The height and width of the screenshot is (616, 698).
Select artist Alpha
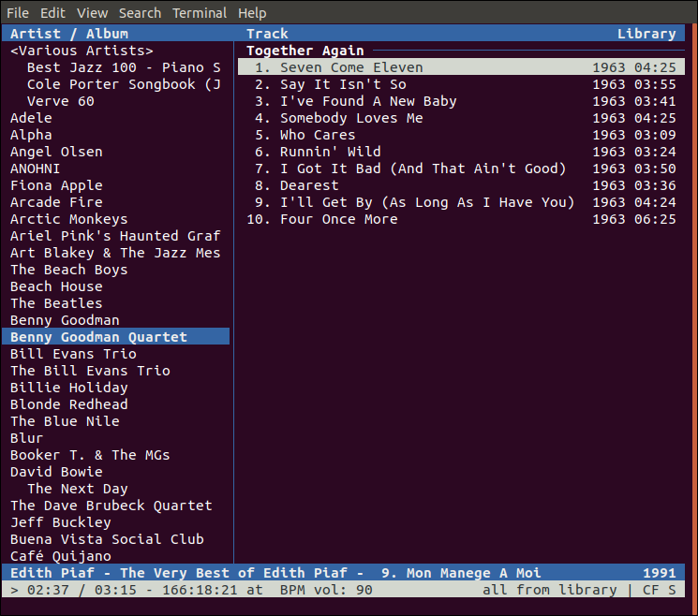[31, 135]
